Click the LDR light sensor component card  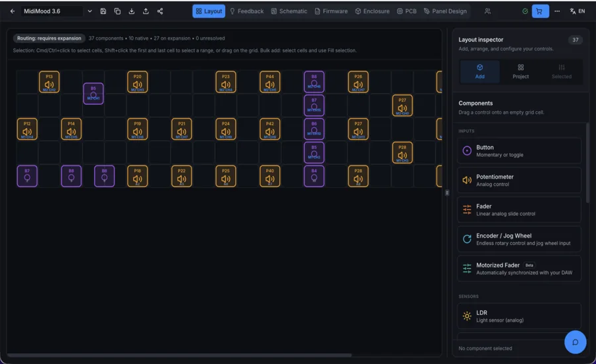point(519,316)
